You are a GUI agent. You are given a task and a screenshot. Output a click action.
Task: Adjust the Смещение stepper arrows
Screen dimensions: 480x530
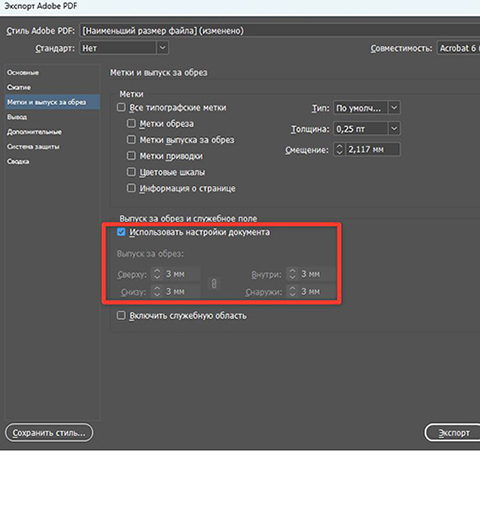point(339,149)
